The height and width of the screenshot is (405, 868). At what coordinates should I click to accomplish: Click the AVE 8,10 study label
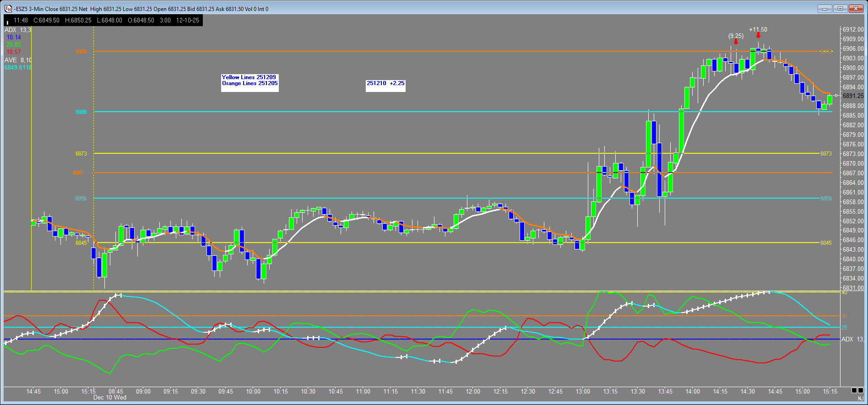pyautogui.click(x=18, y=60)
